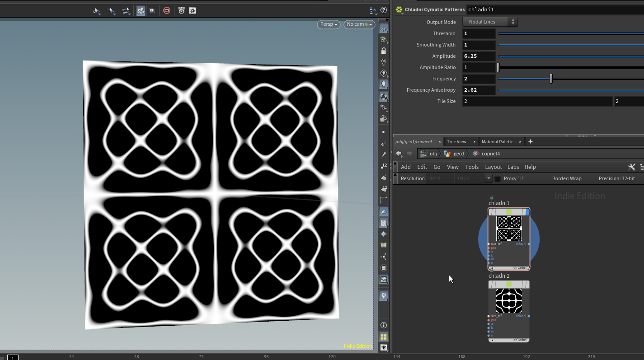Screen dimensions: 644x360
Task: Click the Frequency slider handle
Action: click(551, 78)
